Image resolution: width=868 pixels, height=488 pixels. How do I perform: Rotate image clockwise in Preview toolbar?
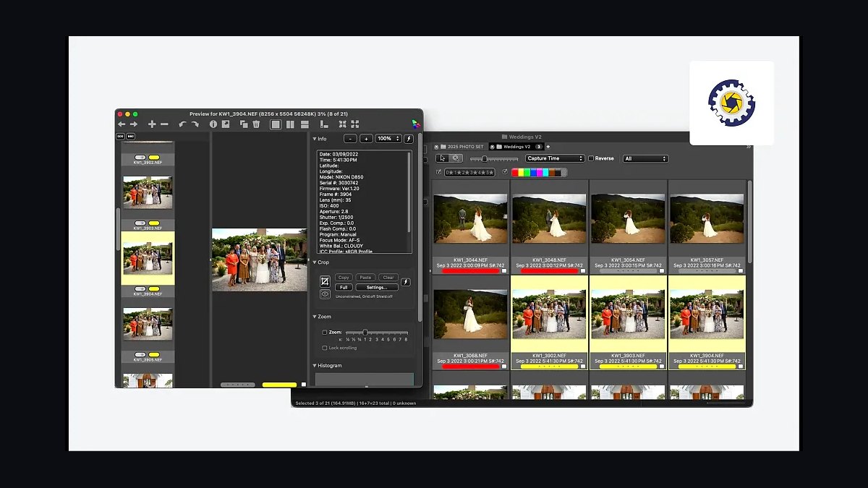(195, 124)
